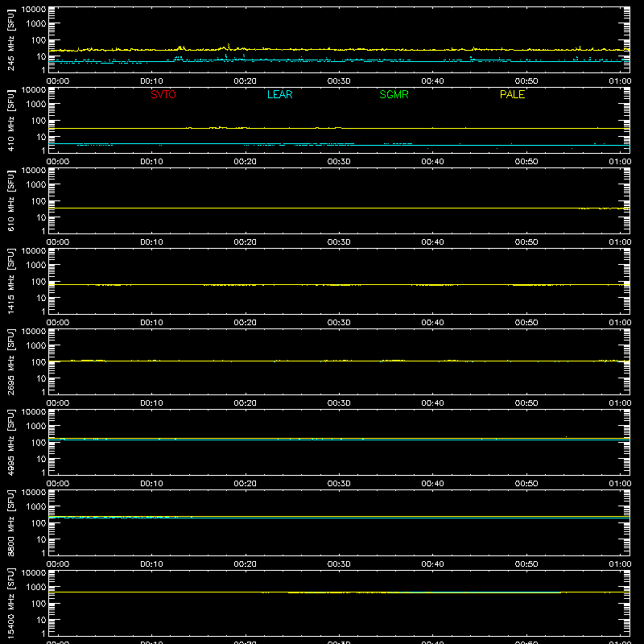
Task: Click 00:50 tick label below 2695 MHz plot
Action: [526, 403]
